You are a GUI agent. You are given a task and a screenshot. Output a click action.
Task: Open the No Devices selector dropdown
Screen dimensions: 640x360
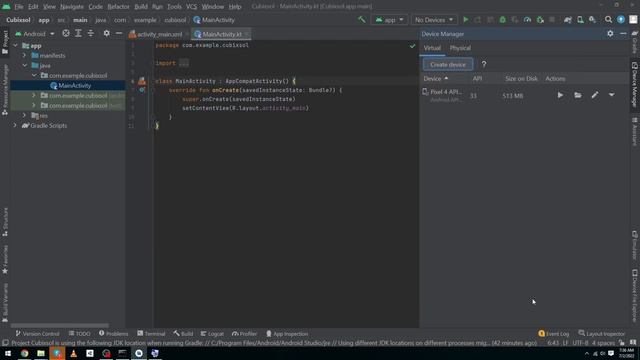433,20
